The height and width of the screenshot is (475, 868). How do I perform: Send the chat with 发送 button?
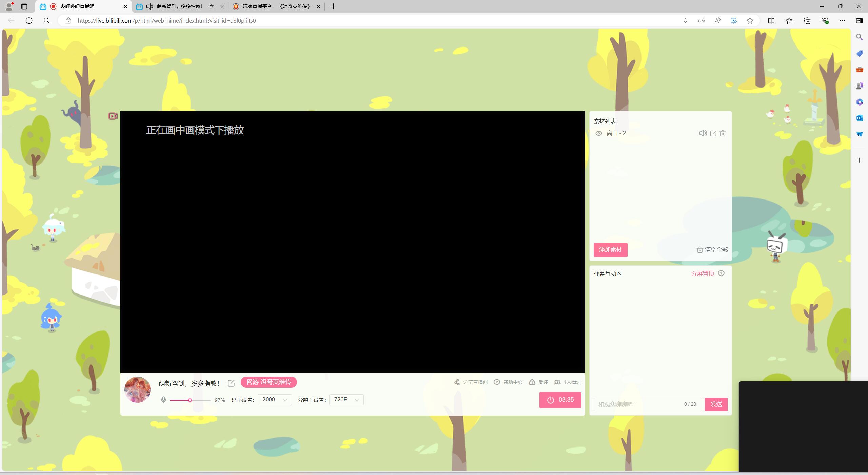coord(716,404)
